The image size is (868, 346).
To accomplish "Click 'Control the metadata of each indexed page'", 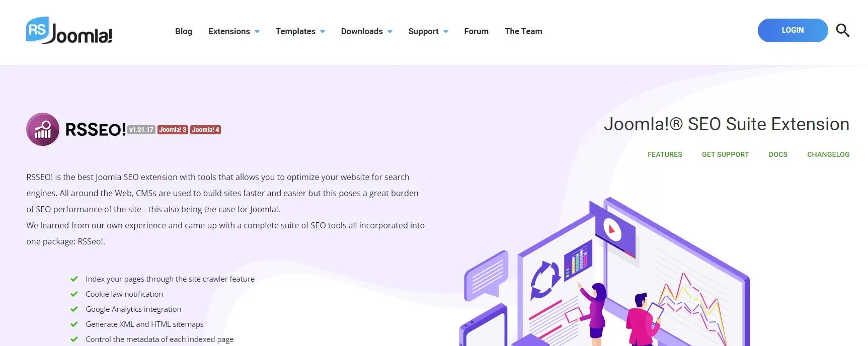I will pyautogui.click(x=160, y=339).
